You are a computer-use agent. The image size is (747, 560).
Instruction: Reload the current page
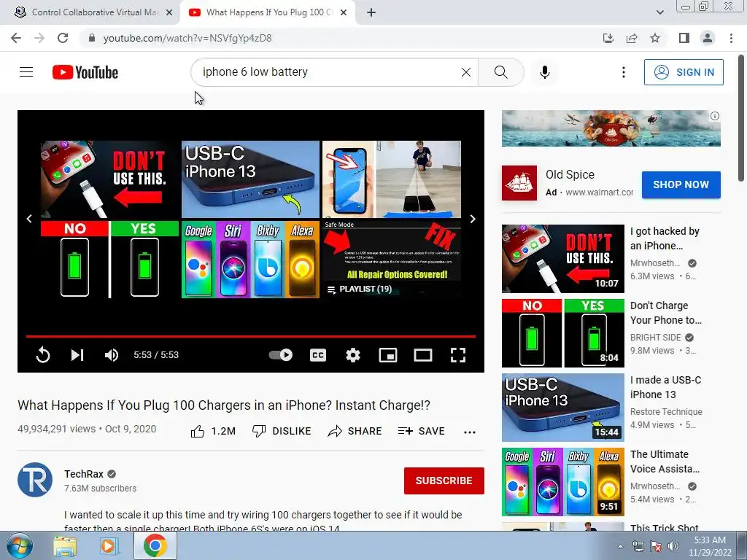63,38
